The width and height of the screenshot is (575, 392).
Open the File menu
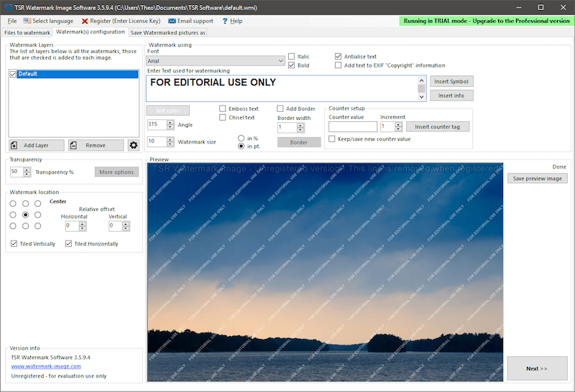[x=12, y=22]
